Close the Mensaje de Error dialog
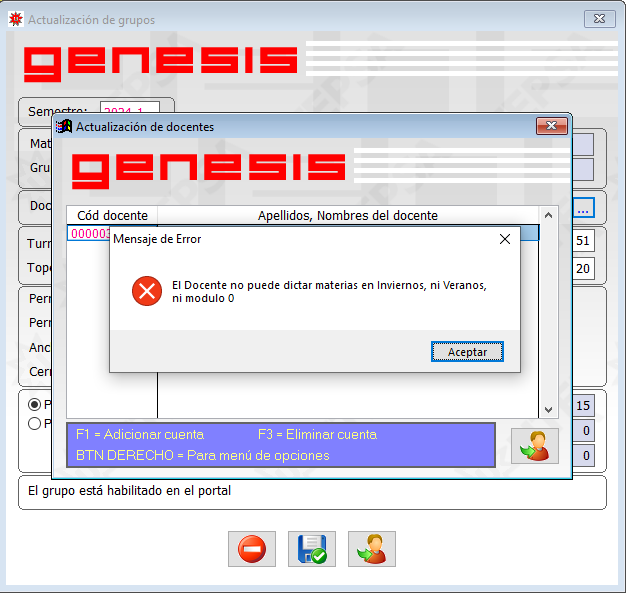The width and height of the screenshot is (629, 598). pos(505,239)
